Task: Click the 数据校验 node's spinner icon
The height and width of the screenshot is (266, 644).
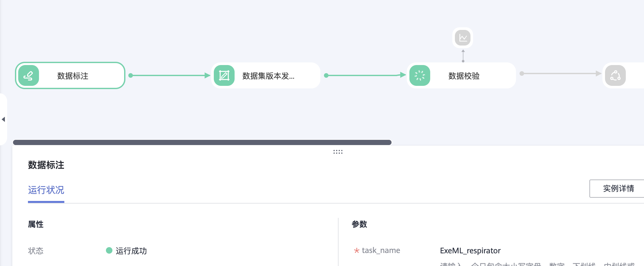Action: click(420, 75)
